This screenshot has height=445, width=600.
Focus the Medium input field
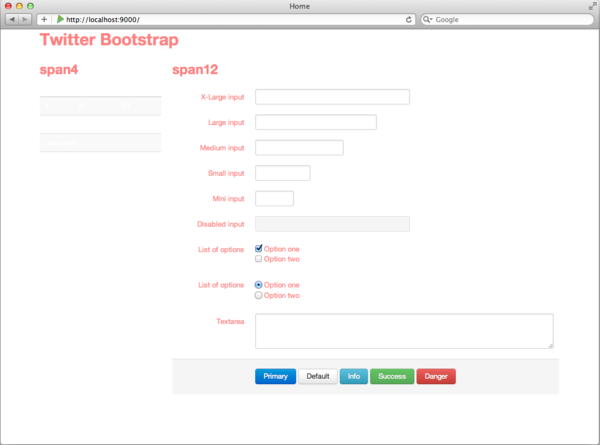[299, 148]
